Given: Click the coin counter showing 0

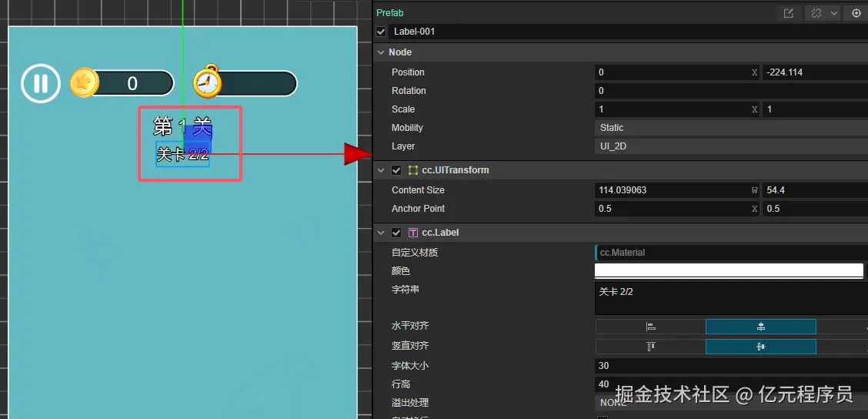Looking at the screenshot, I should pos(133,84).
